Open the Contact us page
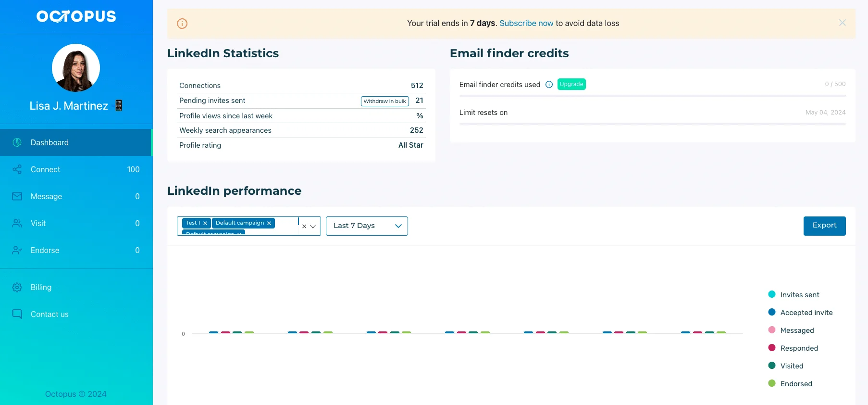Screen dimensions: 868x405 (76, 314)
